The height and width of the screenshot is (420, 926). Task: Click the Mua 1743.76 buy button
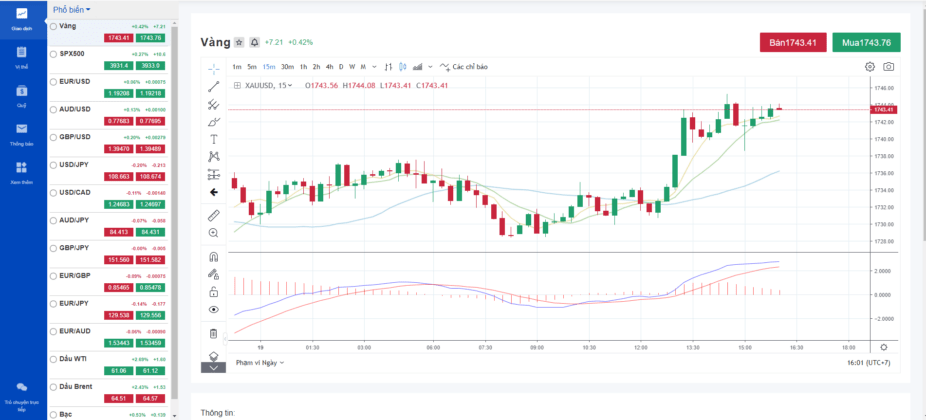point(866,43)
